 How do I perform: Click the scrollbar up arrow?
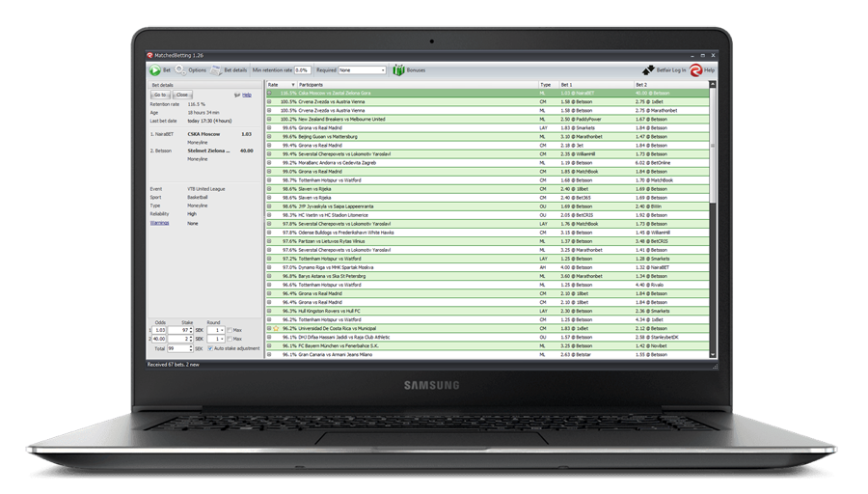[713, 85]
